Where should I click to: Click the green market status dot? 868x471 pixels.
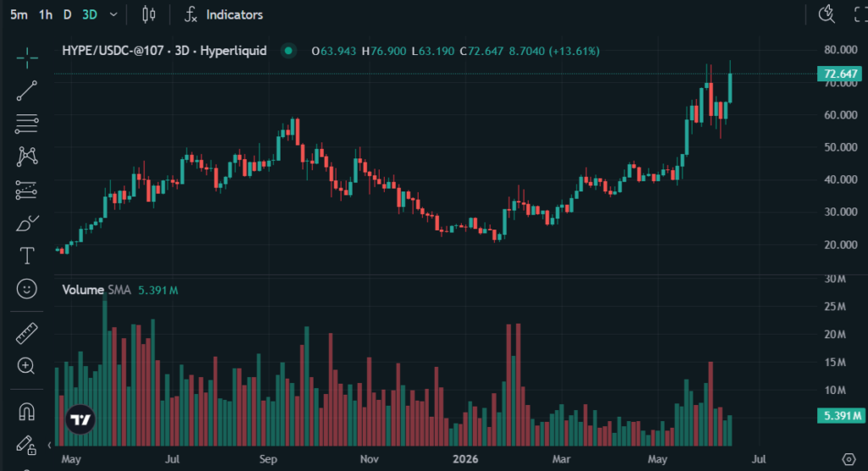click(288, 51)
